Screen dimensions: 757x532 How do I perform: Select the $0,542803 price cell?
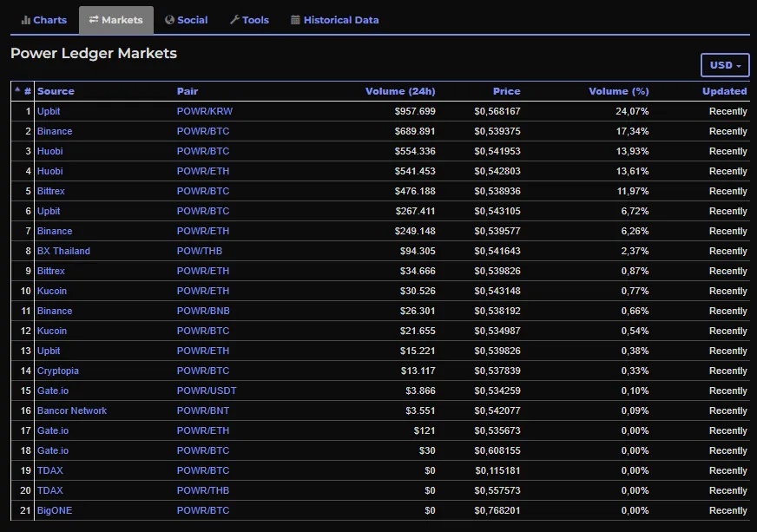point(497,171)
